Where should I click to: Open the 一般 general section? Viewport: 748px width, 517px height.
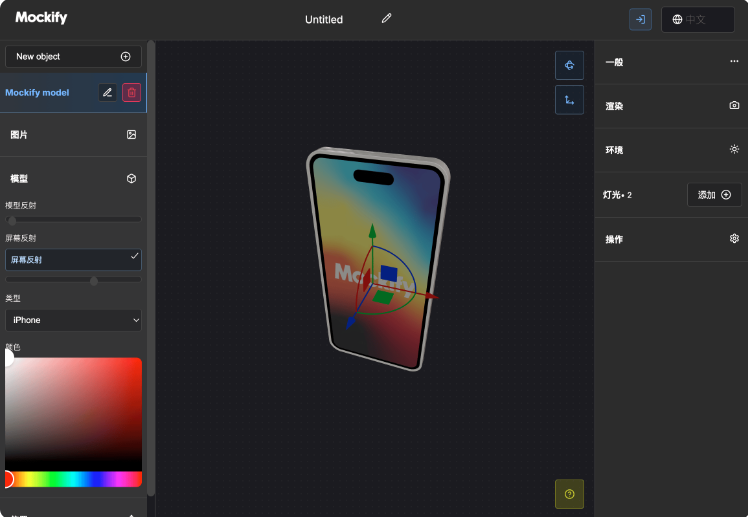tap(671, 62)
